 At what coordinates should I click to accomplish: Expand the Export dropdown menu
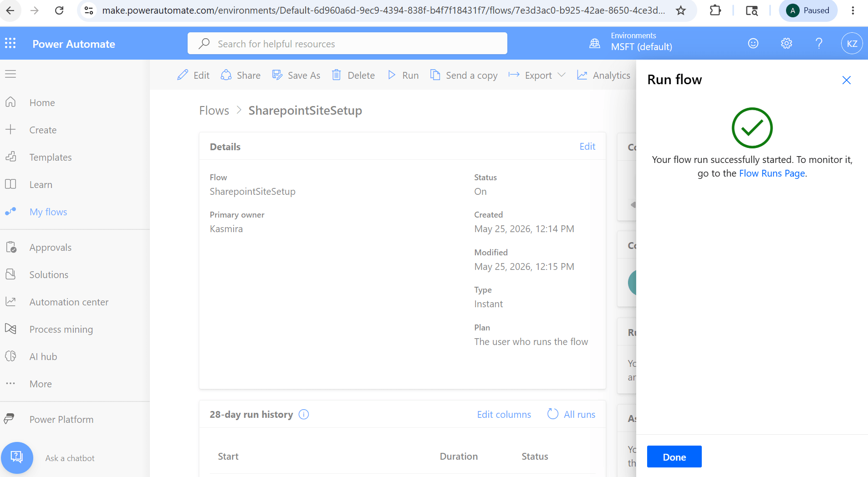click(x=537, y=75)
